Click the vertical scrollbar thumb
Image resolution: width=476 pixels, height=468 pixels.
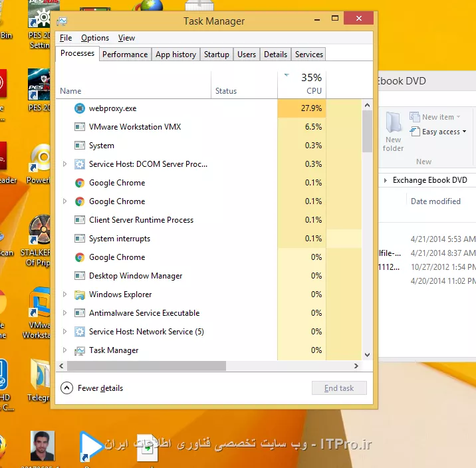367,131
